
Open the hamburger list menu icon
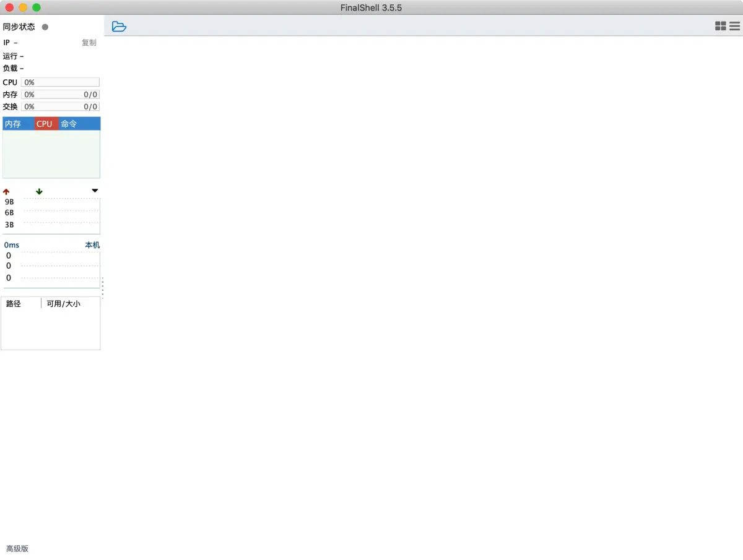coord(736,26)
